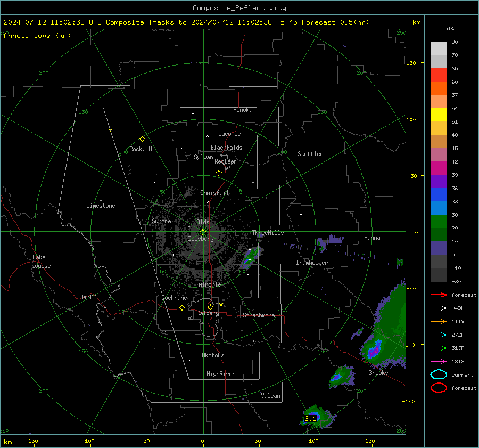Click the Banff city label

(x=88, y=297)
